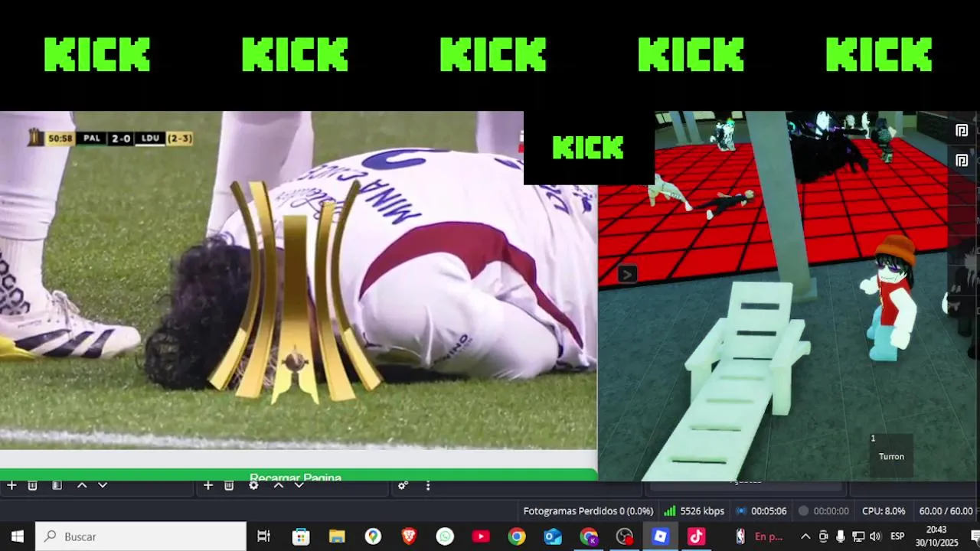Screen dimensions: 980x551
Task: Open Task View from taskbar
Action: tap(263, 536)
